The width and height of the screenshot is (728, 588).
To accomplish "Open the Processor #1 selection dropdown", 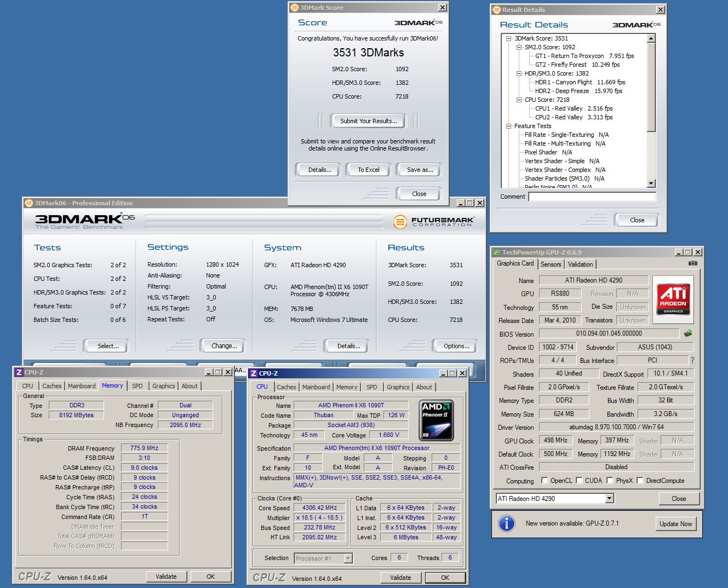I will tap(348, 558).
